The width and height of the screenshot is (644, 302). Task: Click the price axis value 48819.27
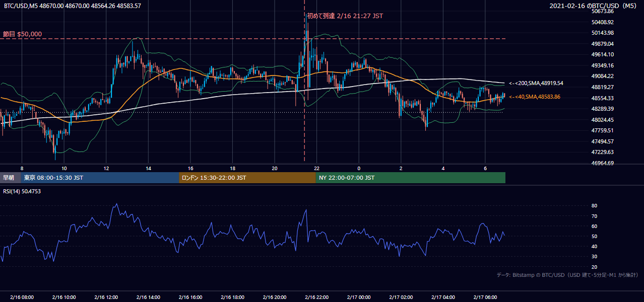click(x=602, y=87)
